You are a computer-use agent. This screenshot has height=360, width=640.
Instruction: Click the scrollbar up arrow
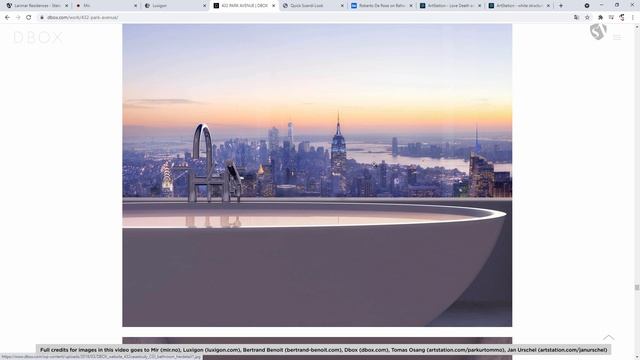(636, 27)
